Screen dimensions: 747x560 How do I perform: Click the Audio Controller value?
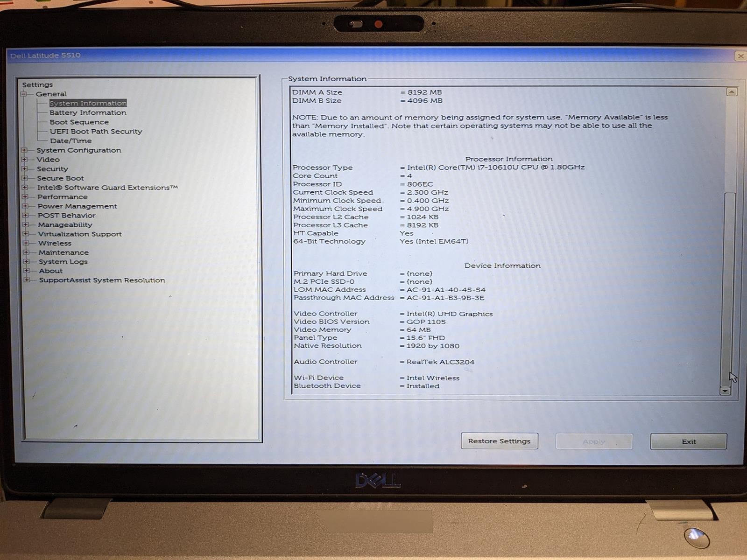click(x=440, y=362)
